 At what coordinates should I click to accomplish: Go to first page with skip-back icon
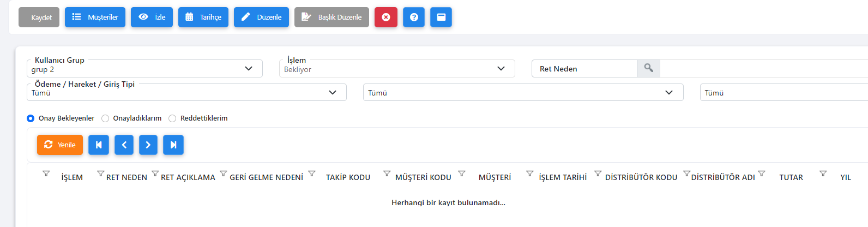99,145
